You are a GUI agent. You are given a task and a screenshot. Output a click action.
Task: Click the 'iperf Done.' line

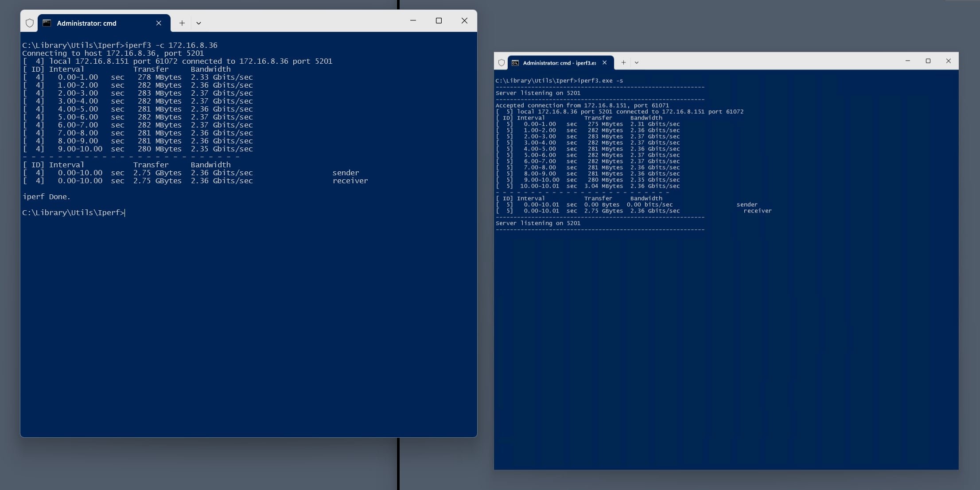47,197
